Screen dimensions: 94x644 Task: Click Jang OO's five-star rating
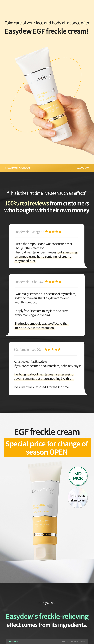[x=53, y=232]
